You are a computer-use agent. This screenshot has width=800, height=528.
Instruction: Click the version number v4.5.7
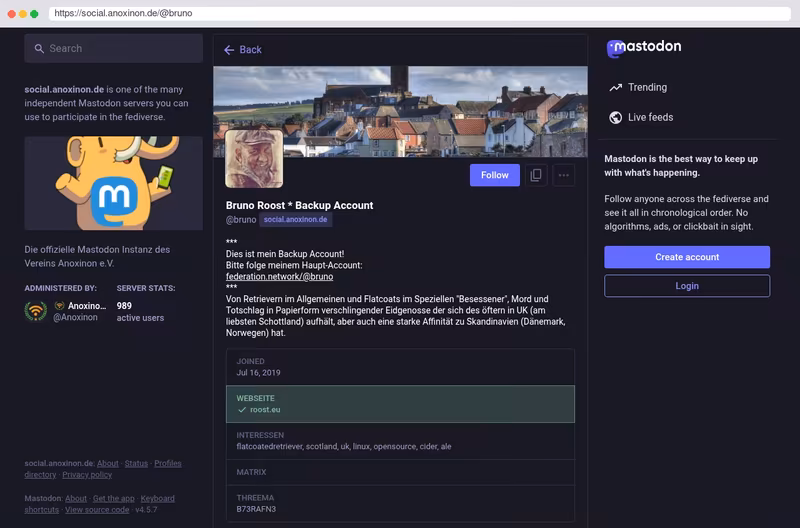tap(146, 510)
